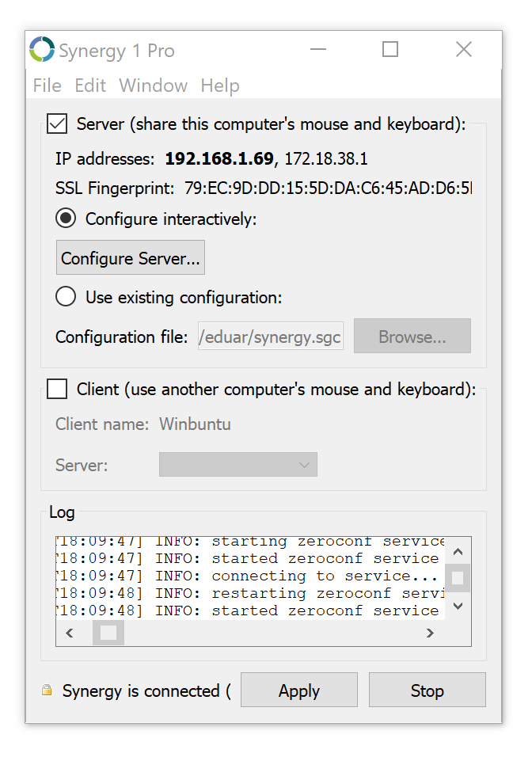The width and height of the screenshot is (532, 776).
Task: Click the log's scroll up arrow
Action: pos(458,550)
